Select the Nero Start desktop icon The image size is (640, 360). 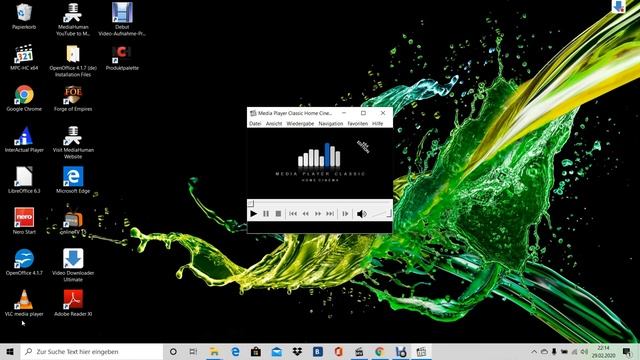point(24,221)
